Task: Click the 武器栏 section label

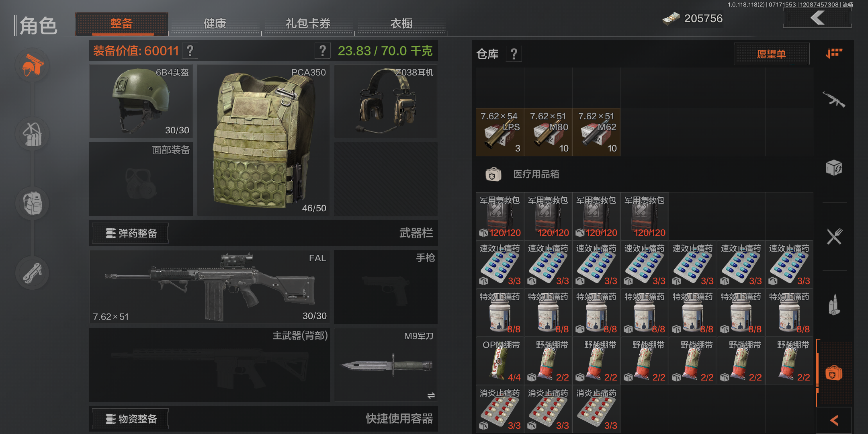Action: tap(416, 233)
